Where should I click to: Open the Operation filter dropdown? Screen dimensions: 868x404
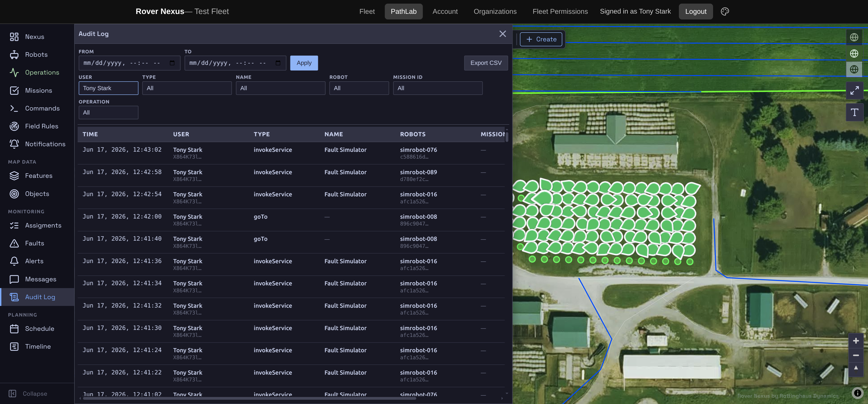coord(108,113)
